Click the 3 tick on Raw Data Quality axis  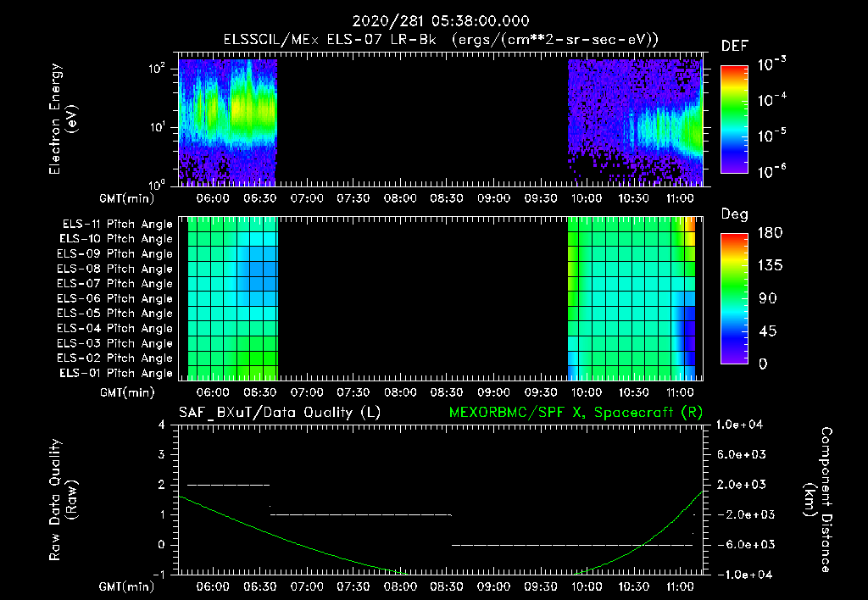(x=162, y=454)
